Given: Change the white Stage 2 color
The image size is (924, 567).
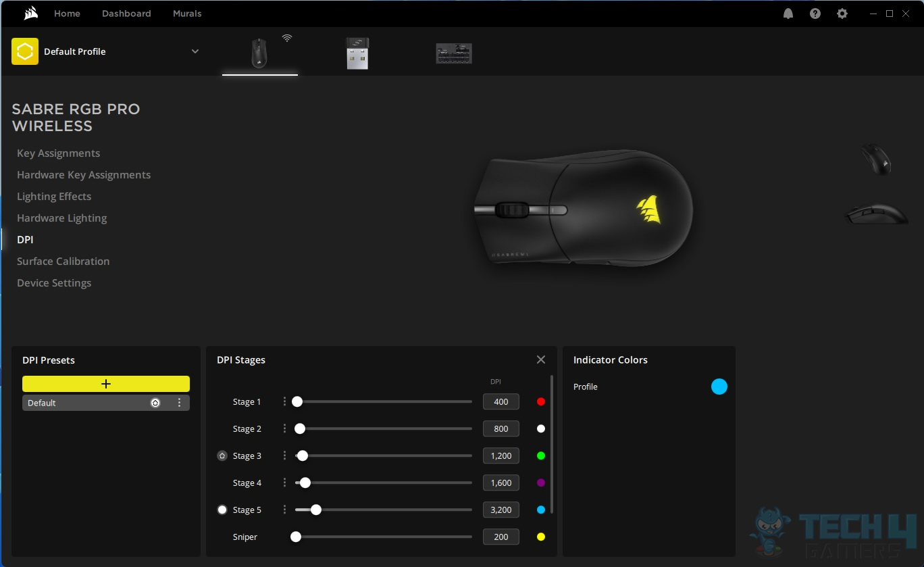Looking at the screenshot, I should tap(540, 428).
